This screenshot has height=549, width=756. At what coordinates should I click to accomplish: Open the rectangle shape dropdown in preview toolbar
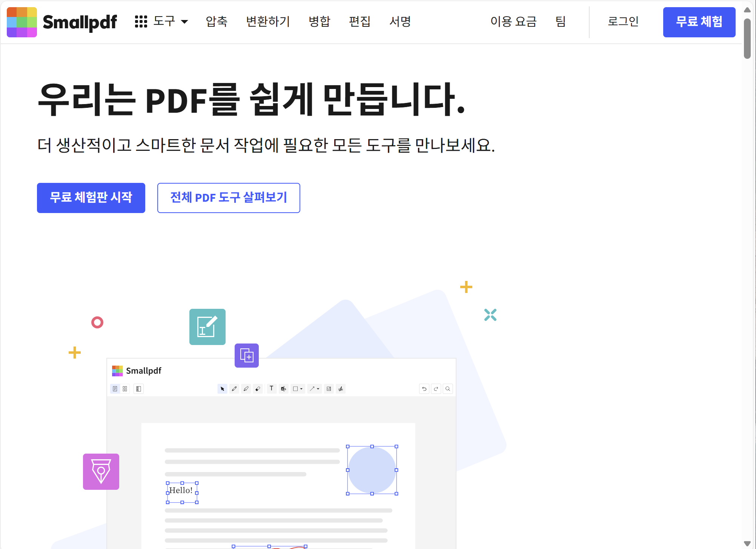click(298, 389)
